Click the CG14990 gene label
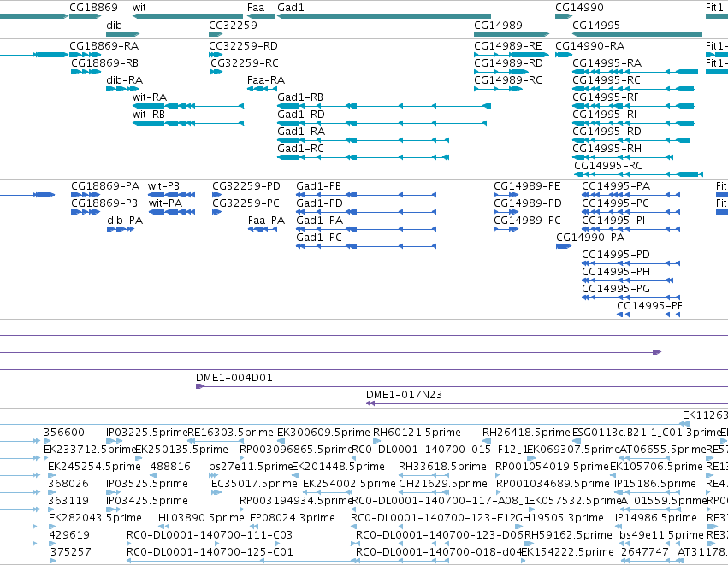Image resolution: width=728 pixels, height=565 pixels. [x=579, y=8]
